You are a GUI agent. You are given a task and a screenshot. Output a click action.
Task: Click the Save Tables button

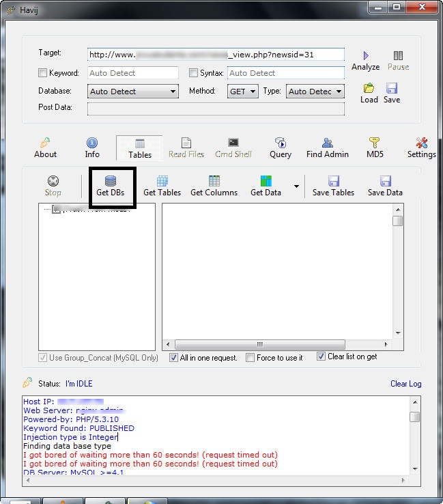click(334, 186)
